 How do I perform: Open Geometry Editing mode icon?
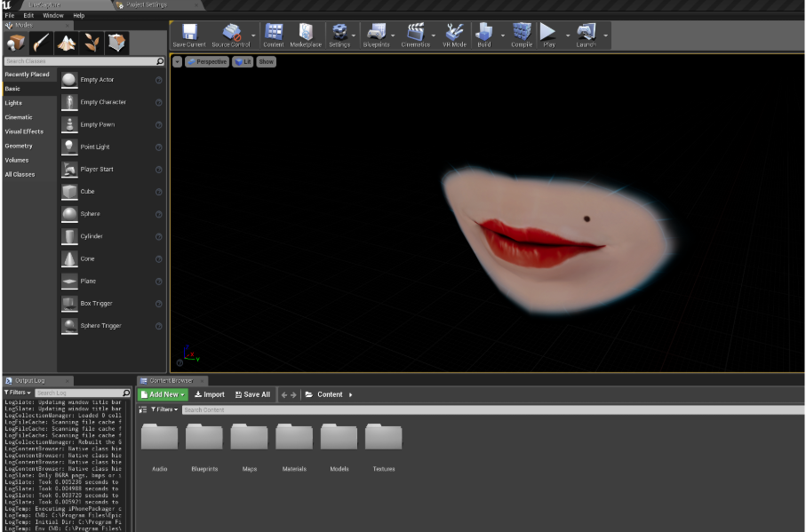pyautogui.click(x=116, y=43)
